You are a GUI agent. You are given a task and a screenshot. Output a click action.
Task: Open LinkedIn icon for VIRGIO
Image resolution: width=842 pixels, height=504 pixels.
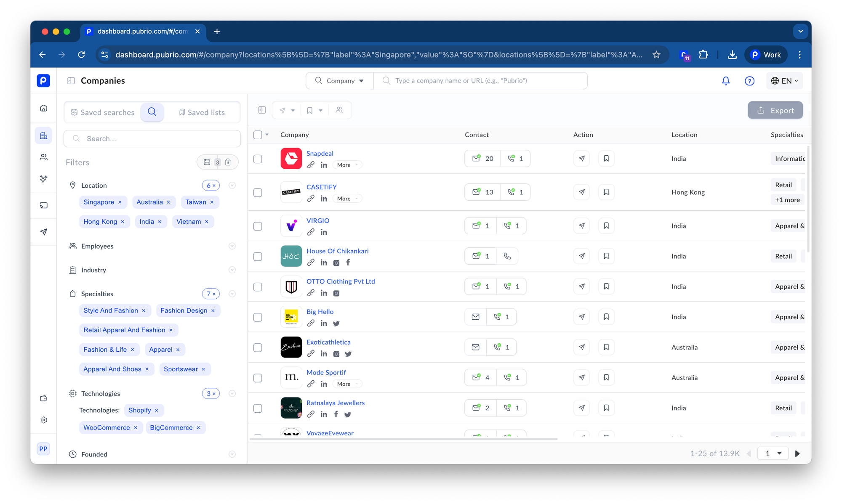click(324, 232)
